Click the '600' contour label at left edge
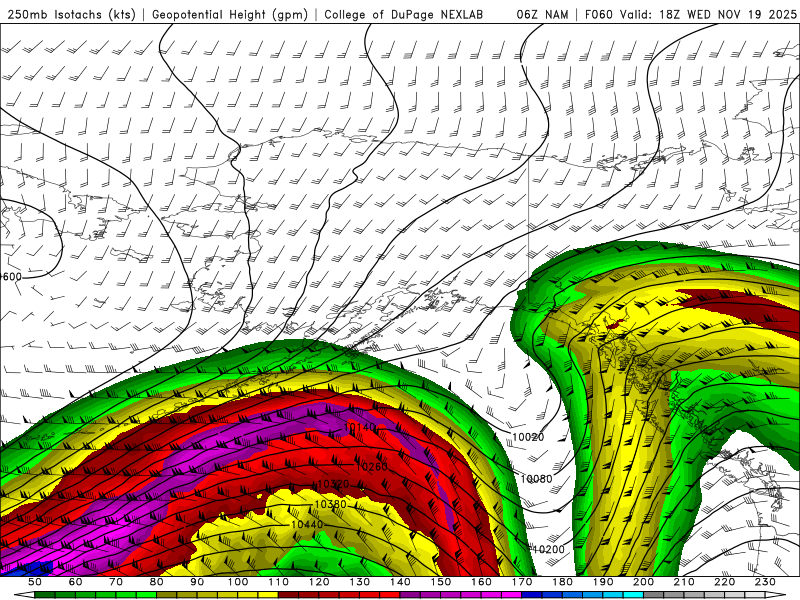Viewport: 800px width, 600px height. click(12, 277)
